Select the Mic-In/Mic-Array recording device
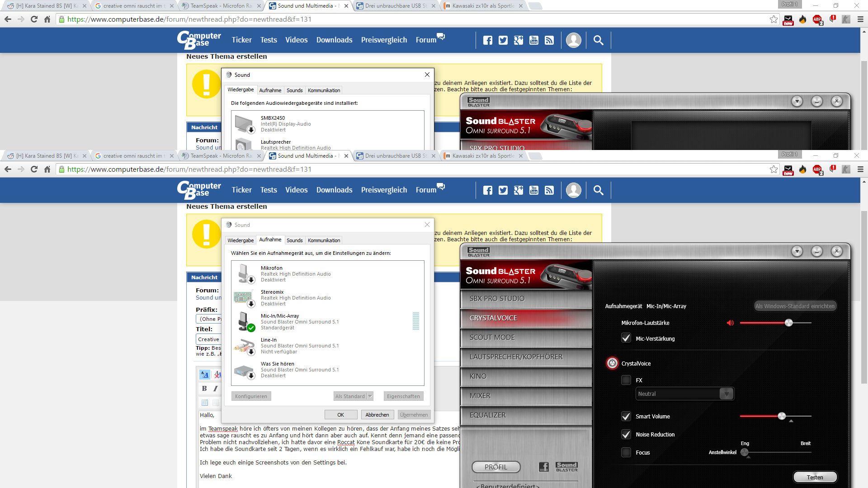This screenshot has width=868, height=488. tap(328, 322)
